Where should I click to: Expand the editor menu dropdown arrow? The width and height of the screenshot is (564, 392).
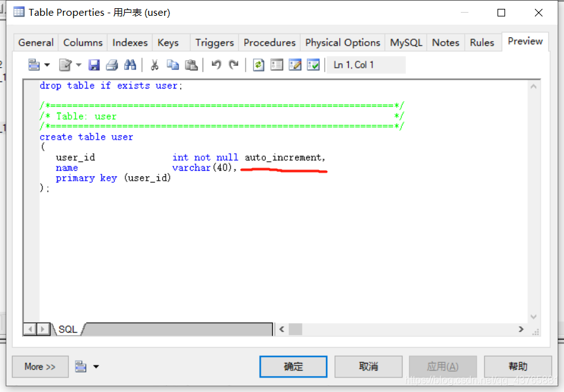pos(47,65)
